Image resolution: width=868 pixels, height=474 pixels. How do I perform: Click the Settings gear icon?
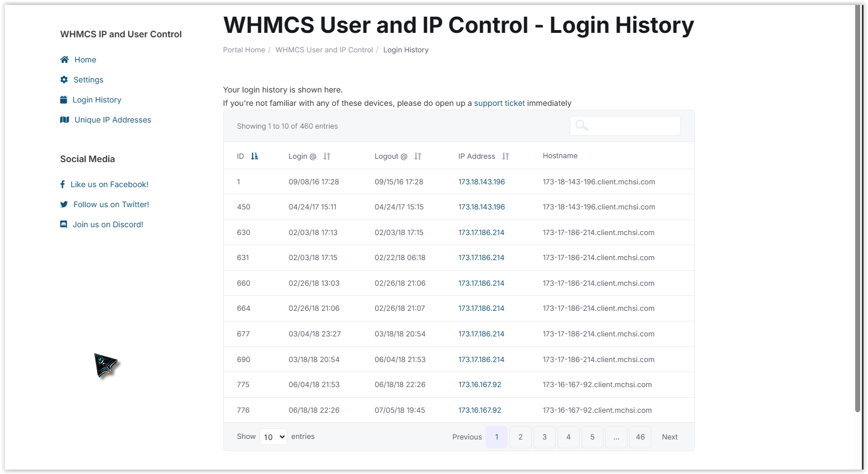64,80
